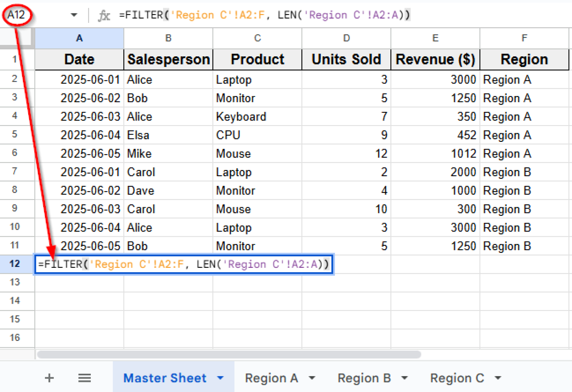Expand Master Sheet tab options arrow
The image size is (572, 392).
coord(221,378)
